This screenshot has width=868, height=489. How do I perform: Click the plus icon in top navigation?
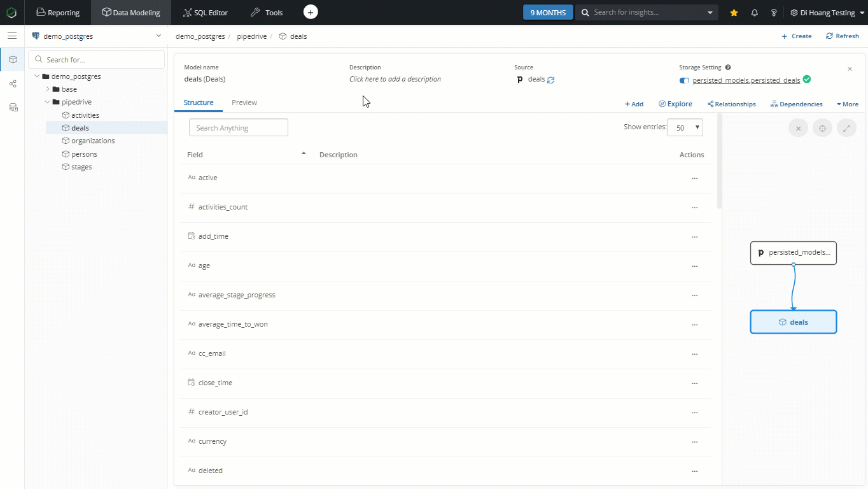[x=311, y=12]
